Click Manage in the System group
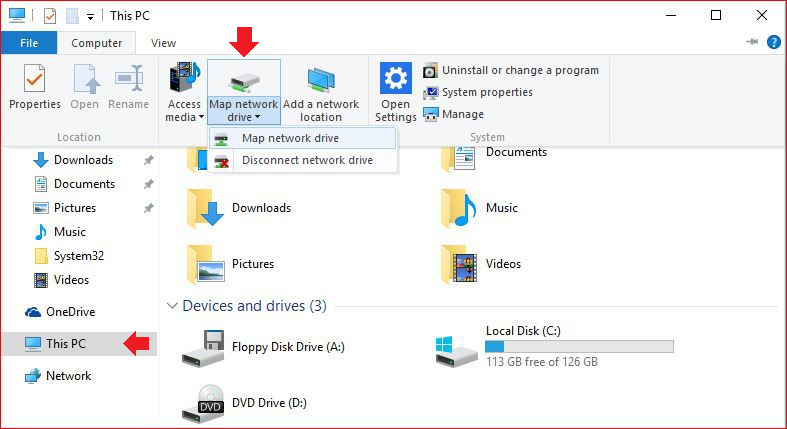The height and width of the screenshot is (429, 787). point(453,114)
